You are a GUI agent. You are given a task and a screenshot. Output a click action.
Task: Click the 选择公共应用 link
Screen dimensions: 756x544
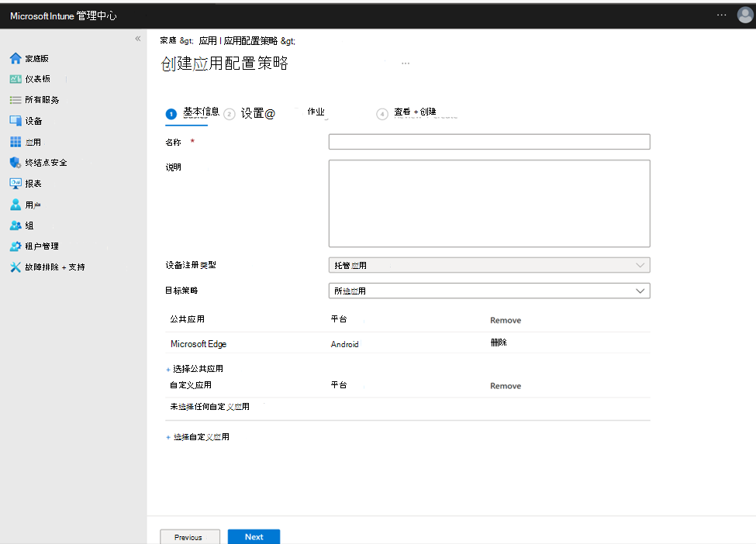pos(198,369)
